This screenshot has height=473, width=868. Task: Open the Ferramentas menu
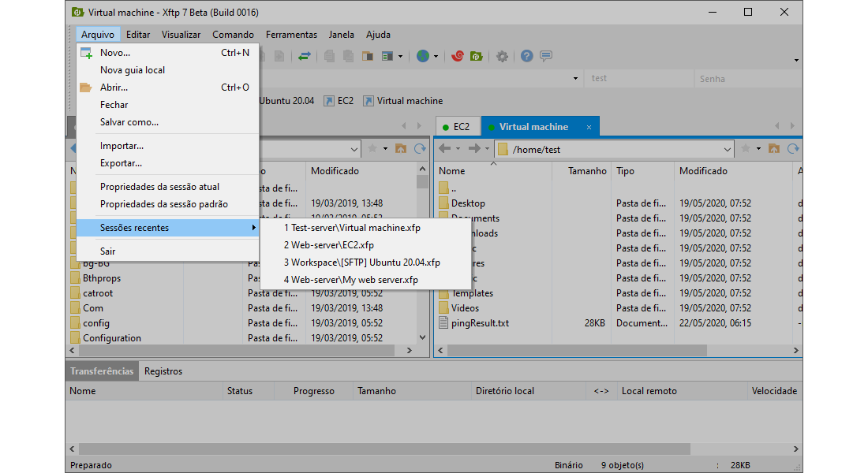coord(291,35)
